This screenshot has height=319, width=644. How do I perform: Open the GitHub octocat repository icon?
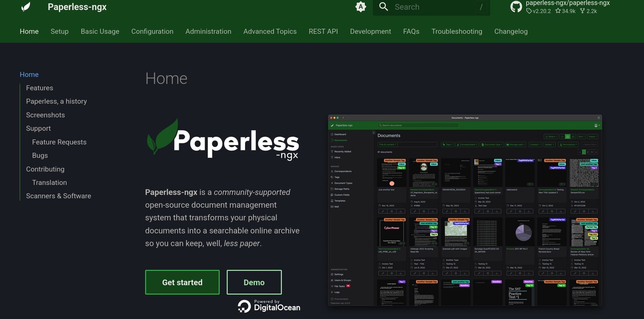[x=516, y=7]
